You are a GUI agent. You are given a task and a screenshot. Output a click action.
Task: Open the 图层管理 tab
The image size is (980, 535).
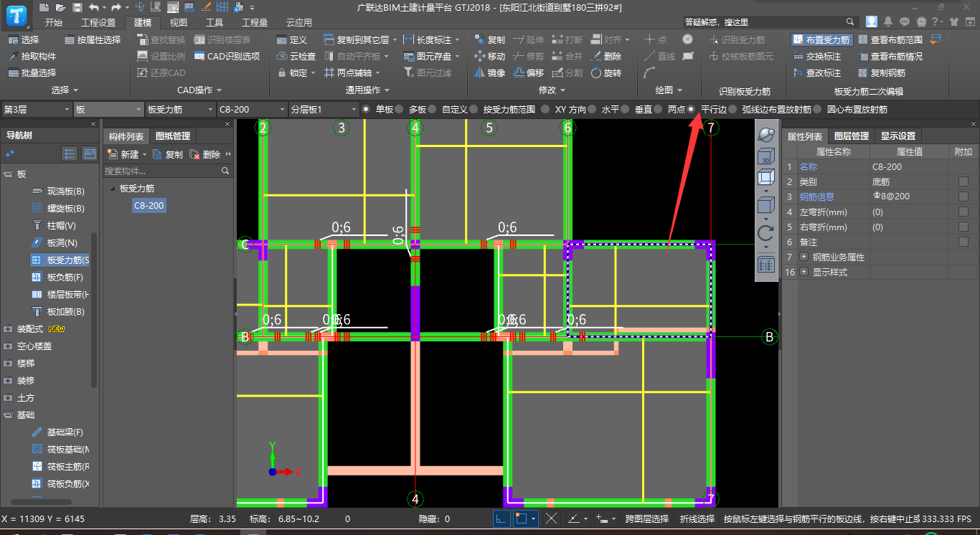[852, 136]
